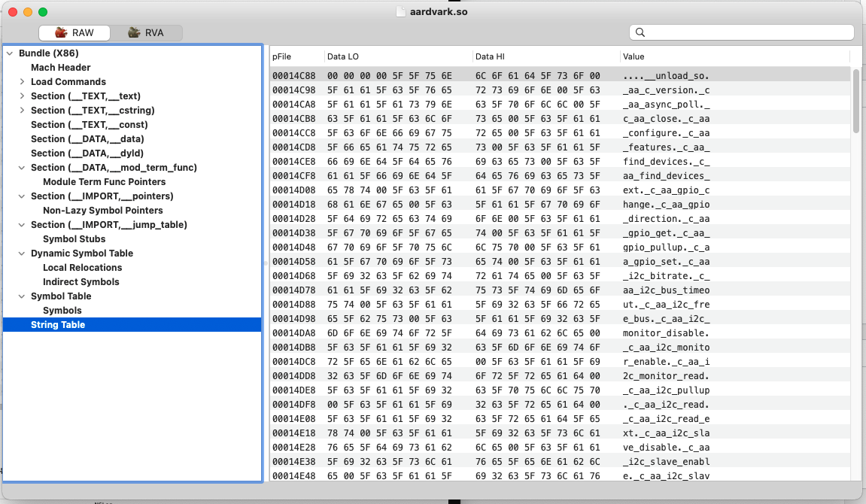
Task: Click value ve_disable._c_aa
Action: pos(666,448)
